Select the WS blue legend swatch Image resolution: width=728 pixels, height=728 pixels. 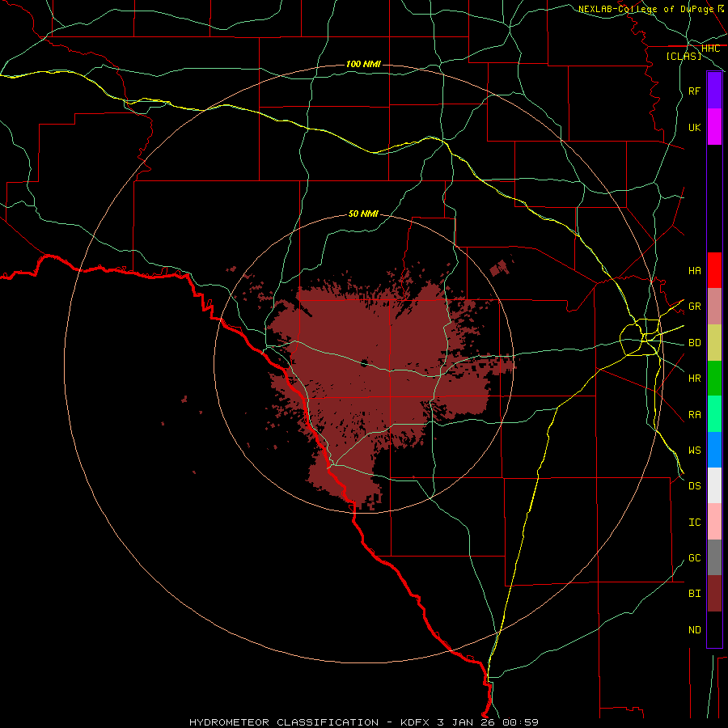pyautogui.click(x=714, y=450)
